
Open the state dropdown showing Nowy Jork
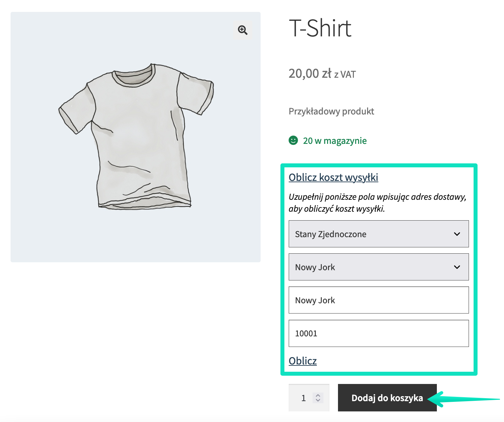coord(379,267)
